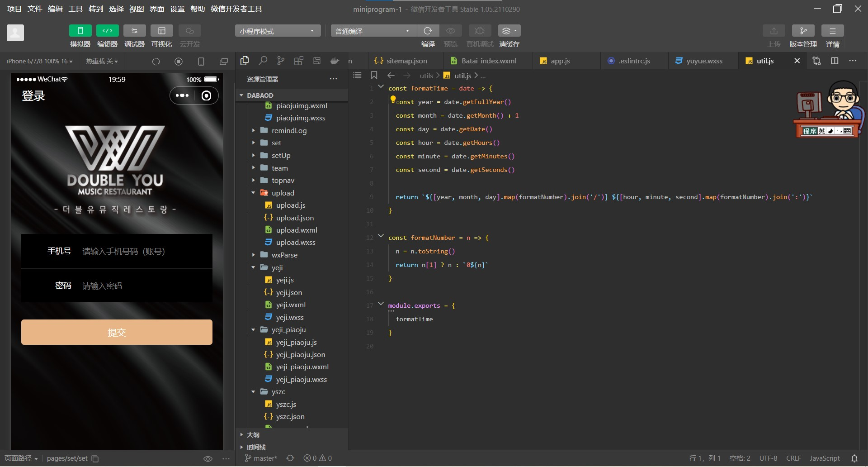The image size is (868, 467).
Task: Click the explorer more options ellipsis
Action: tap(333, 79)
